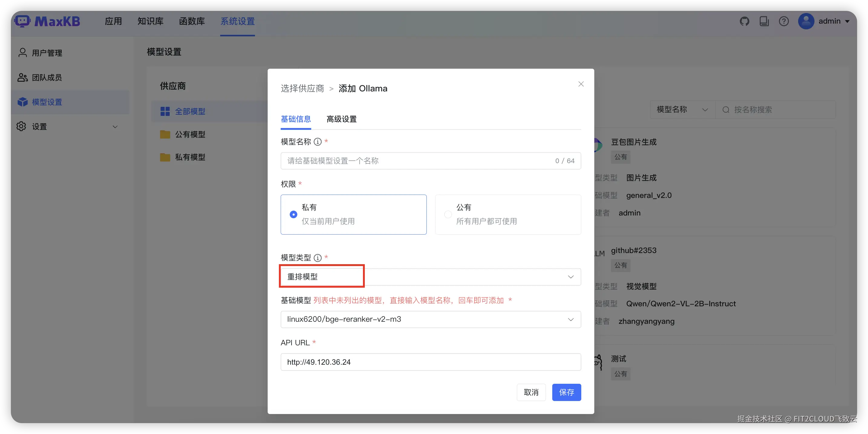Go back to 选择供应商 breadcrumb

[x=302, y=88]
